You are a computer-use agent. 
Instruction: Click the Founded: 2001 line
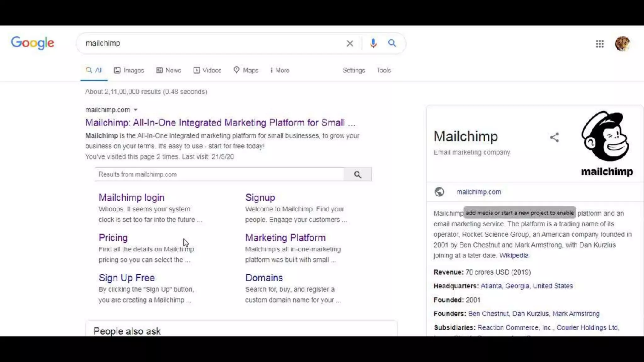coord(457,299)
